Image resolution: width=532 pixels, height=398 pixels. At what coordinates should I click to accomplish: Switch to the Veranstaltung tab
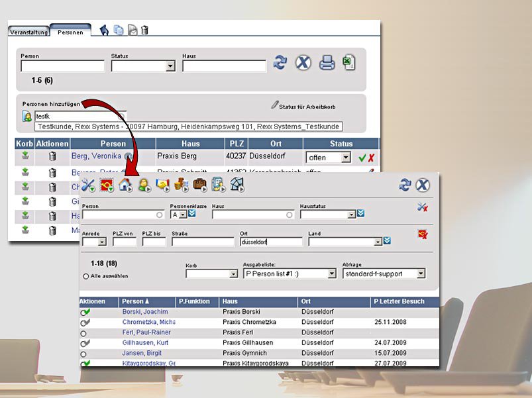pos(28,32)
